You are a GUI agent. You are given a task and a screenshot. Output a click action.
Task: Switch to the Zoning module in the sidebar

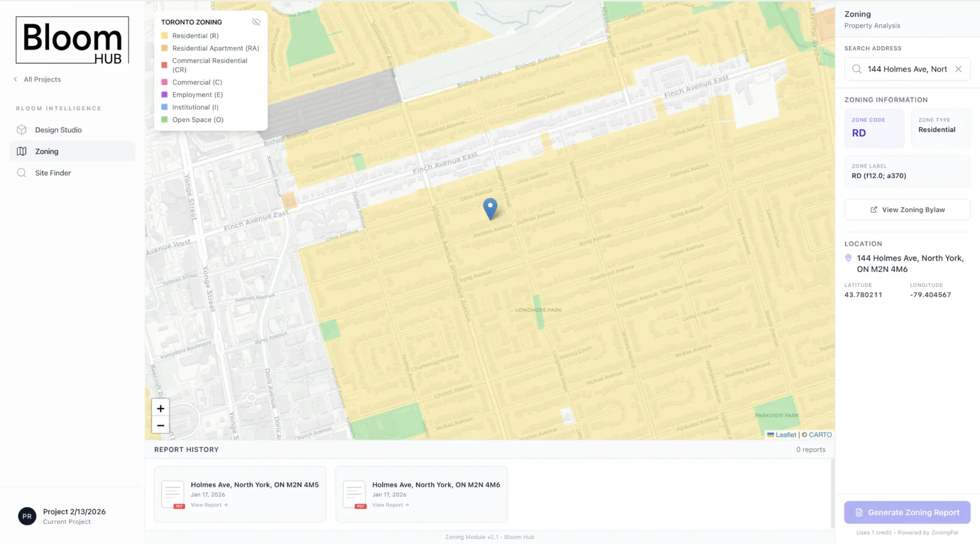pyautogui.click(x=47, y=151)
